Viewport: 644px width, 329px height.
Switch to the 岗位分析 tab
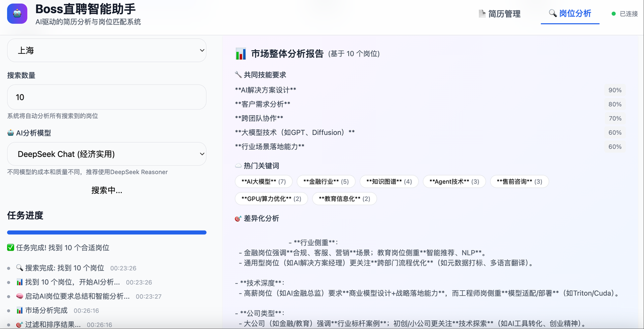click(x=570, y=14)
